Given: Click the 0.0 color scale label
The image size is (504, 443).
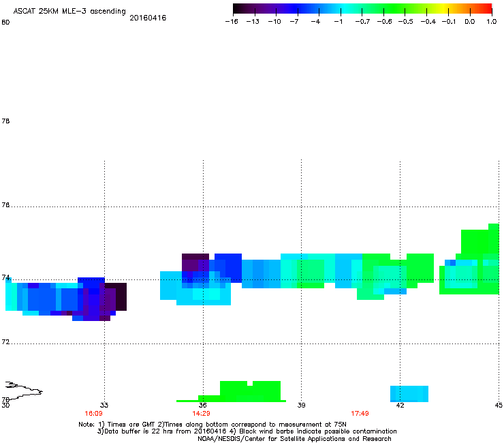Looking at the screenshot, I should (470, 22).
